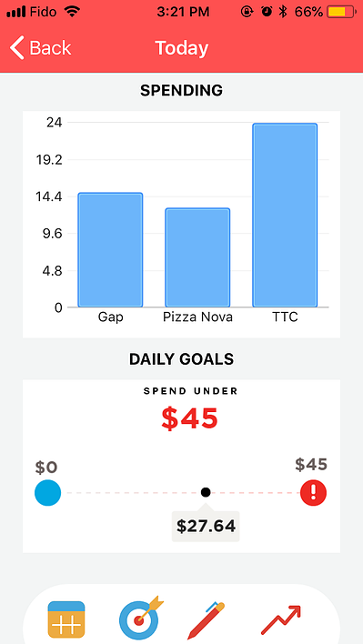Select the TTC spending bar
The image size is (363, 644).
(x=285, y=216)
